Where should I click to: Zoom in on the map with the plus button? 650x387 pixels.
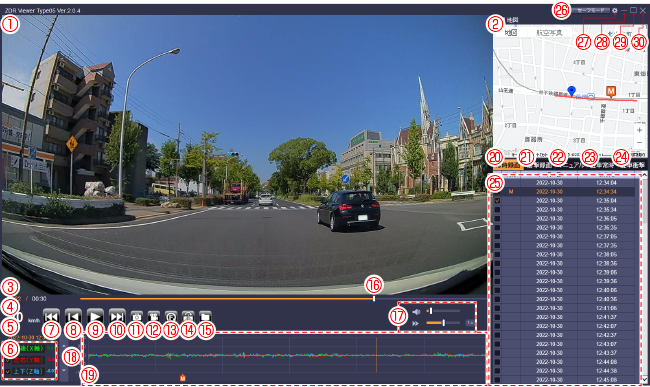point(639,130)
